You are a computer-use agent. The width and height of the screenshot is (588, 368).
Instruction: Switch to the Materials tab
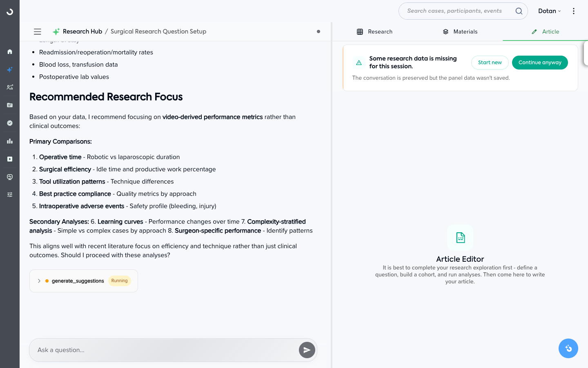click(x=460, y=31)
